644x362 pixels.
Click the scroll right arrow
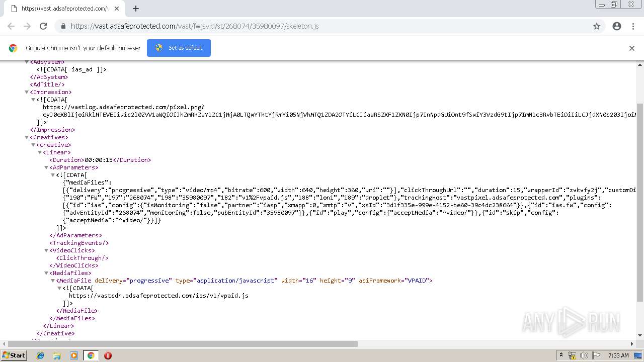click(x=632, y=344)
